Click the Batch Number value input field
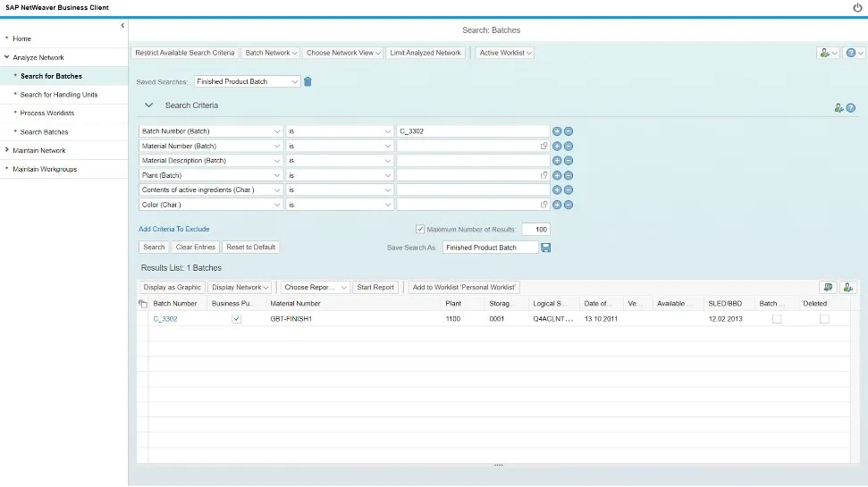This screenshot has height=487, width=868. [472, 131]
